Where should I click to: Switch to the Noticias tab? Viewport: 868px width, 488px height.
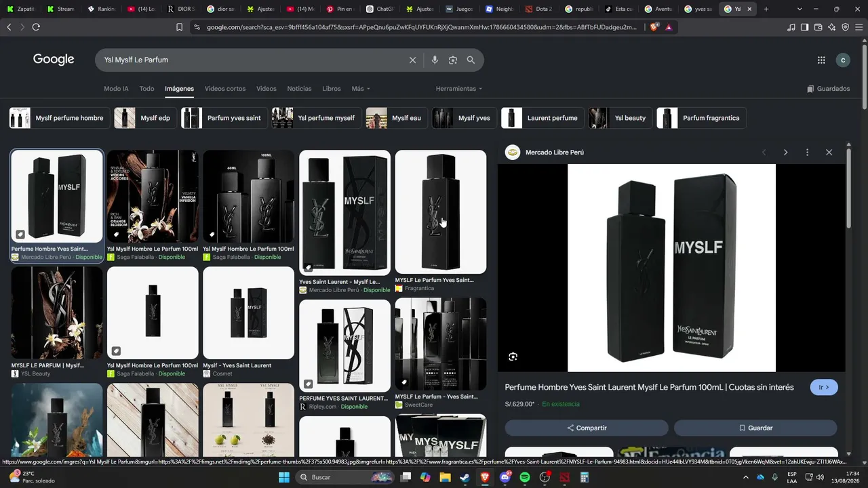299,89
